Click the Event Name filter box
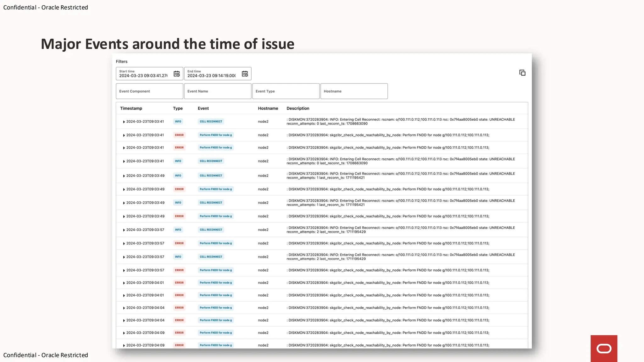This screenshot has height=362, width=644. click(218, 91)
